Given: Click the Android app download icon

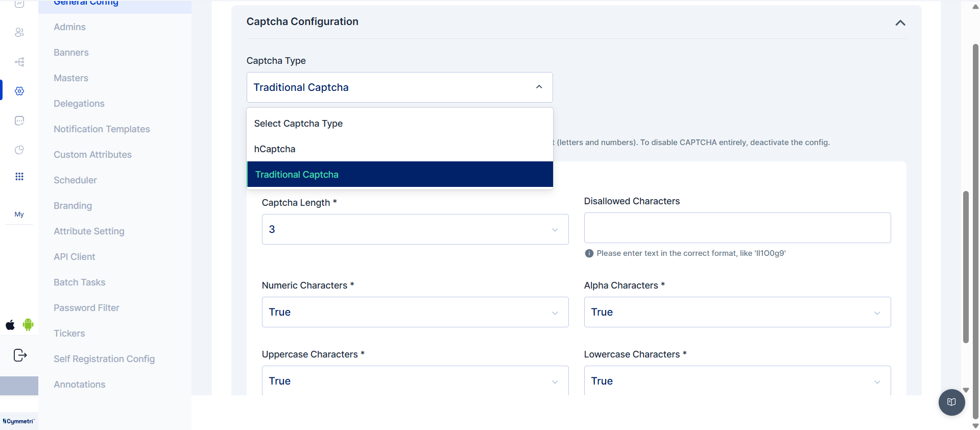Looking at the screenshot, I should [x=28, y=325].
